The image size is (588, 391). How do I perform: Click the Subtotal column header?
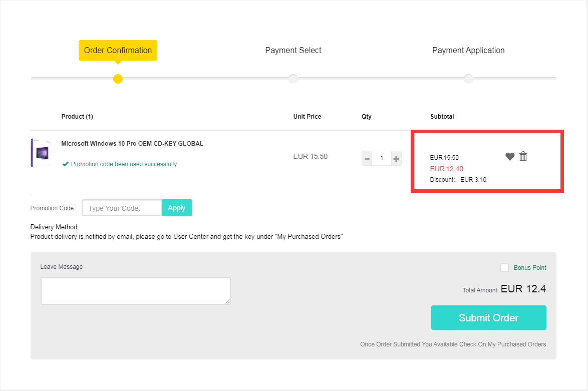(x=442, y=117)
